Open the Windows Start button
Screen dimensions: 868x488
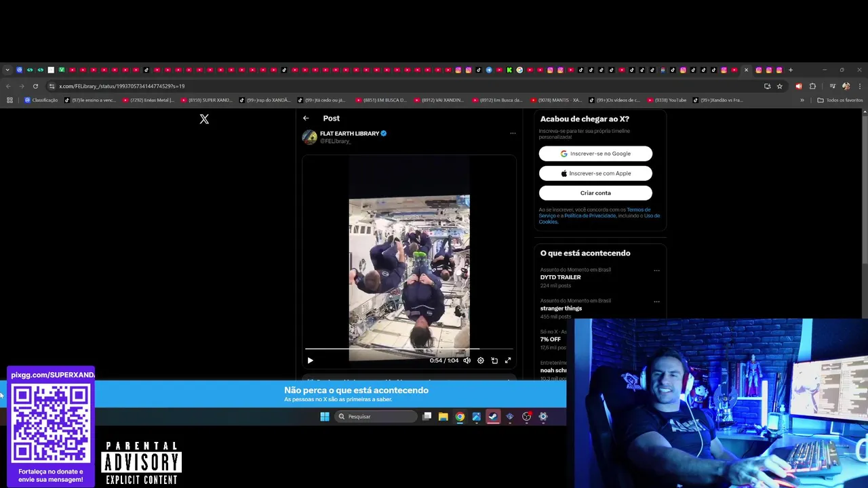click(325, 417)
